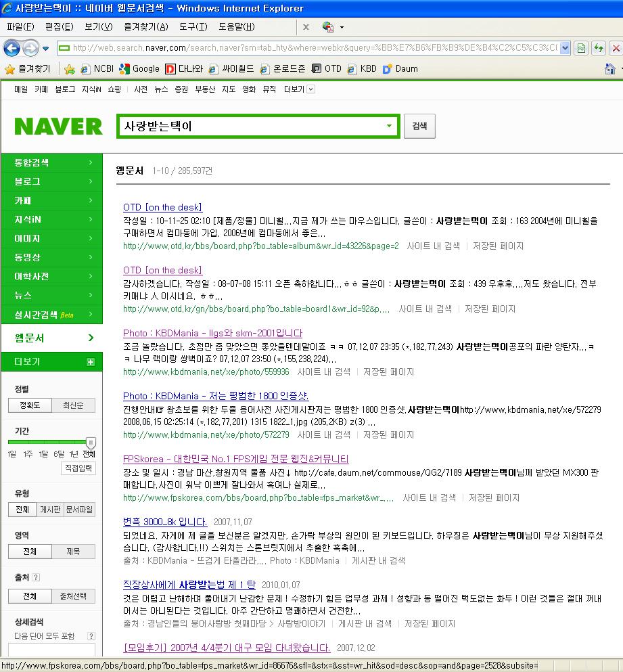The image size is (623, 672).
Task: Click the 기간 slider handle
Action: (91, 443)
